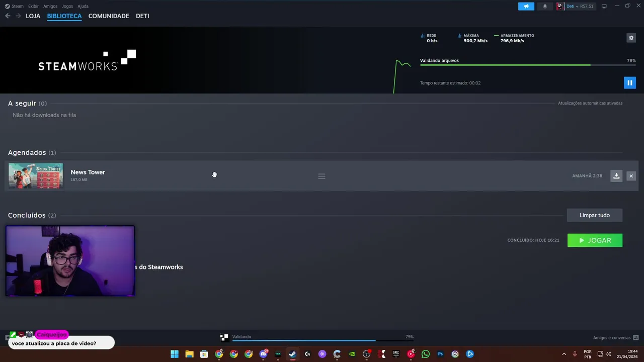Select the BIBLIOTECA tab
The width and height of the screenshot is (644, 362).
64,16
